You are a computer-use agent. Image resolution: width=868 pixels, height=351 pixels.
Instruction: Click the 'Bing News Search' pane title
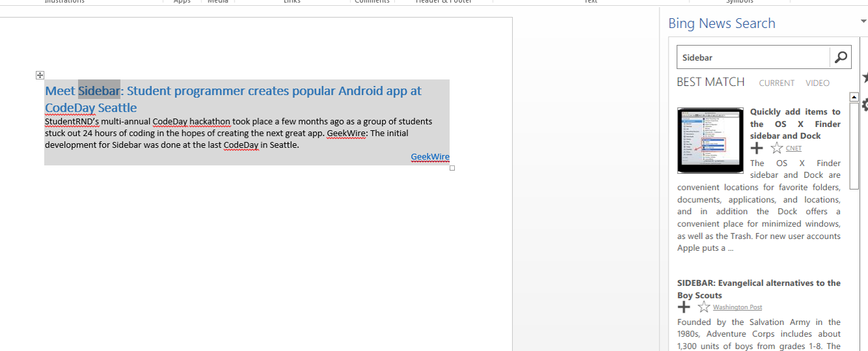point(722,23)
